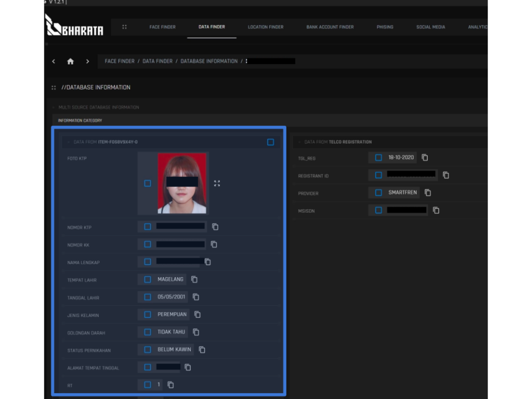Click the home icon in breadcrumb bar

pyautogui.click(x=70, y=62)
